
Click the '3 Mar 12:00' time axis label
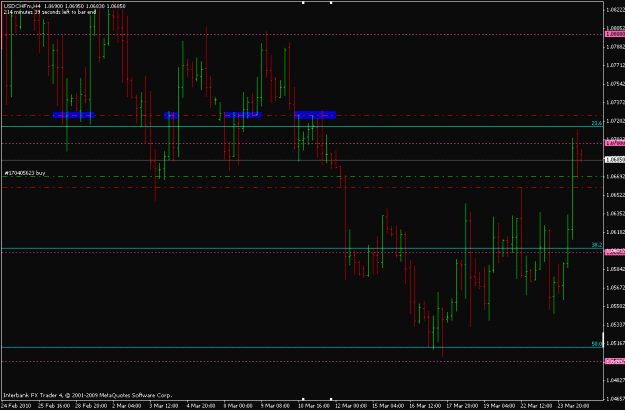click(163, 406)
